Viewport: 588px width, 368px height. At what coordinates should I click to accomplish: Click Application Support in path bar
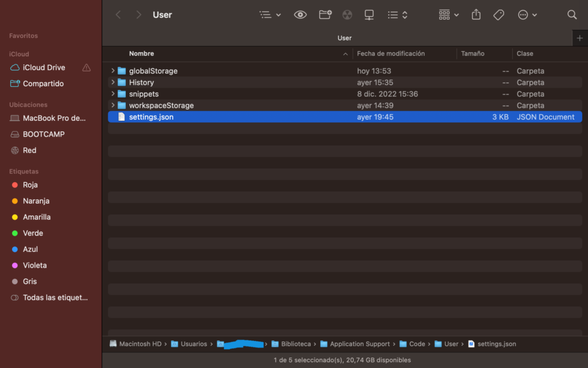click(x=359, y=344)
